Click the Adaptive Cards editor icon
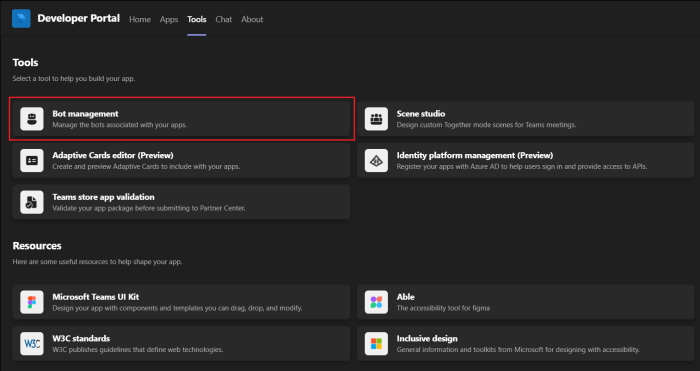 [x=32, y=160]
